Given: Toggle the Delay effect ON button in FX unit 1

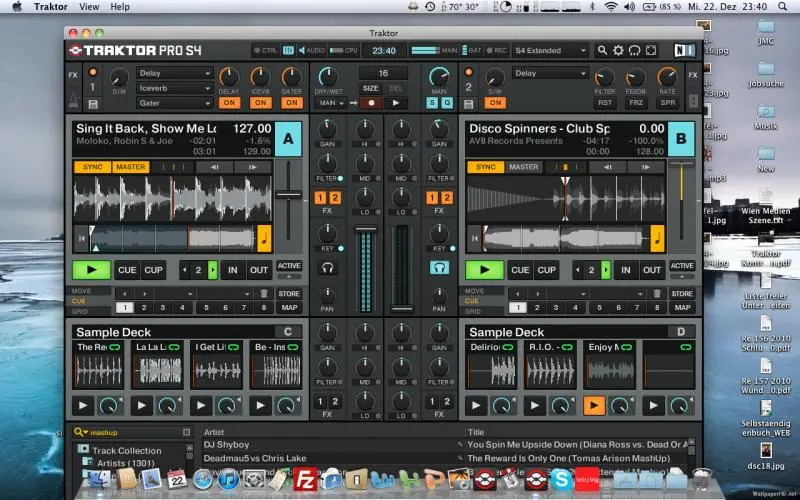Looking at the screenshot, I should pyautogui.click(x=229, y=103).
